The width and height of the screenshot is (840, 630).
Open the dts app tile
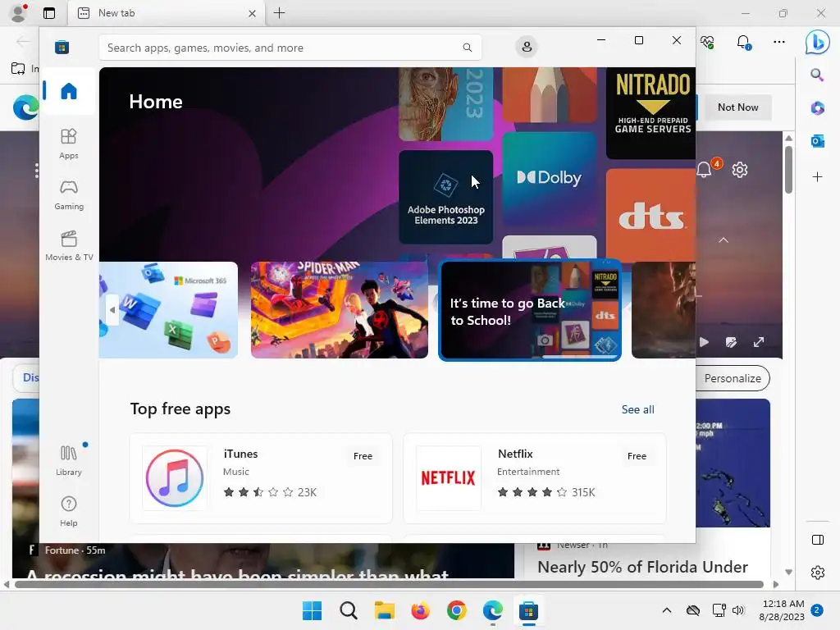(x=651, y=216)
